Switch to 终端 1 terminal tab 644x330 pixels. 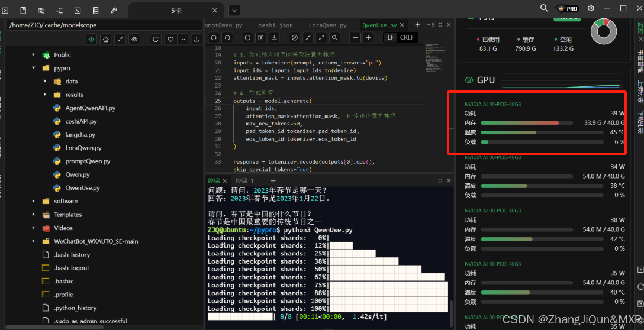(245, 180)
